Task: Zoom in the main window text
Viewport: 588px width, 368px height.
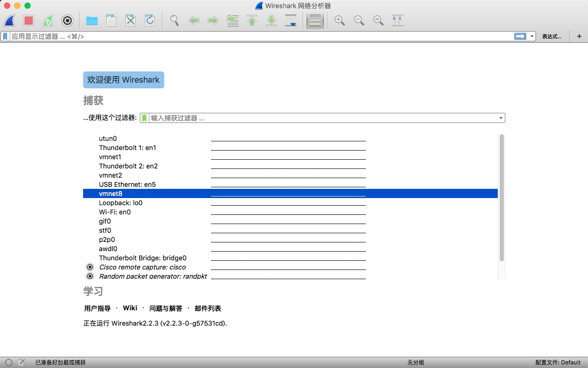Action: click(340, 20)
